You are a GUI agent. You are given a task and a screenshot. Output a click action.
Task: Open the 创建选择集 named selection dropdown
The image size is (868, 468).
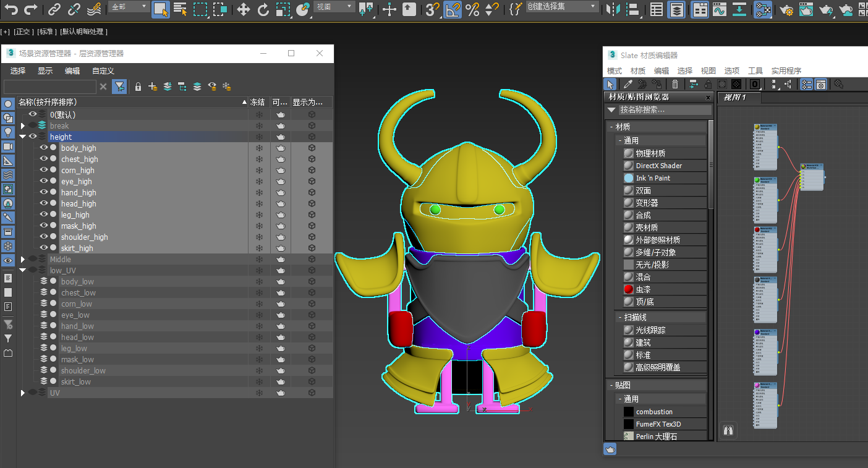594,7
